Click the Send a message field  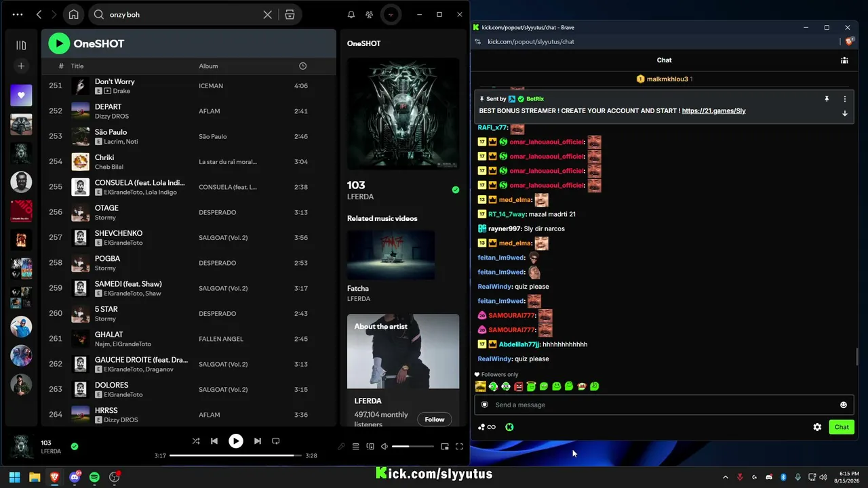pos(664,405)
